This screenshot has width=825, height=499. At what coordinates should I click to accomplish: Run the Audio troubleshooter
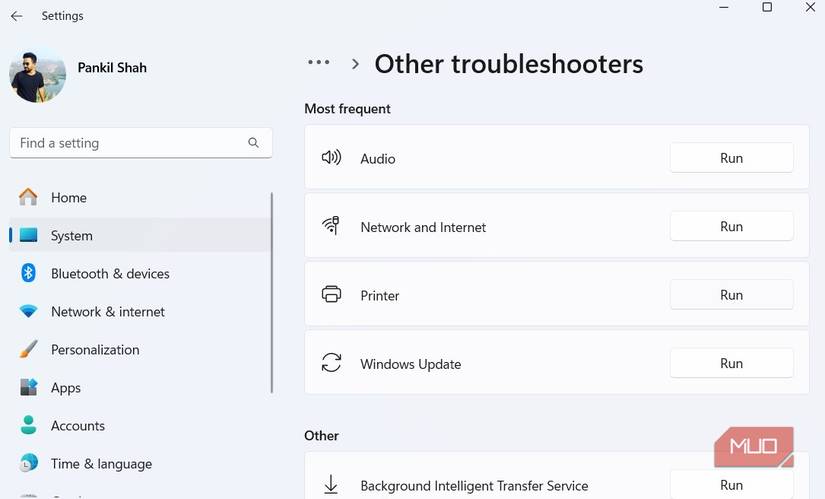coord(731,158)
